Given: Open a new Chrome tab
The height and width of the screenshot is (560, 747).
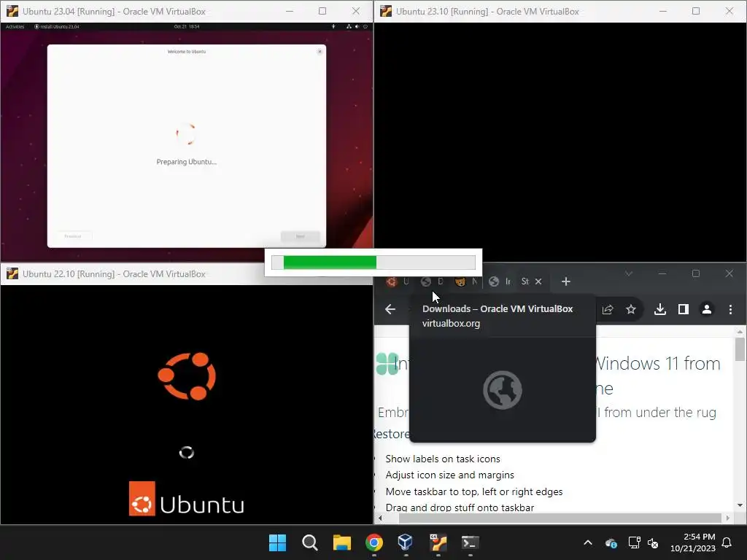Looking at the screenshot, I should [565, 281].
